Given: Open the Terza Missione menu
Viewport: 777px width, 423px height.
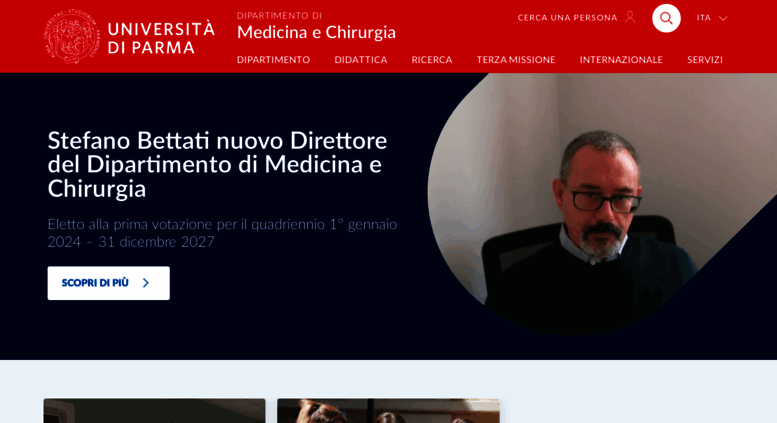Looking at the screenshot, I should click(516, 60).
